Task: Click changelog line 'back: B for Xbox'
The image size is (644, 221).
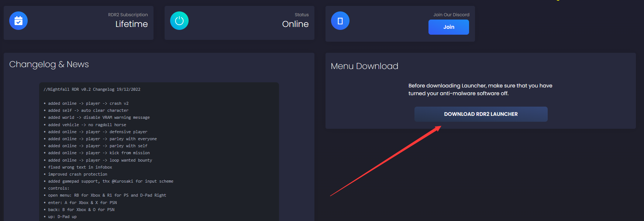Action: [79, 210]
